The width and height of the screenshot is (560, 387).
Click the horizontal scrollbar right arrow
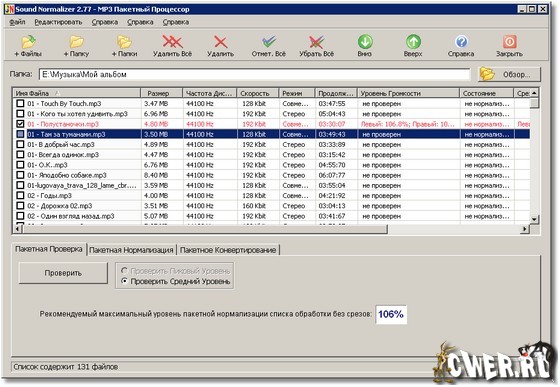coord(524,229)
